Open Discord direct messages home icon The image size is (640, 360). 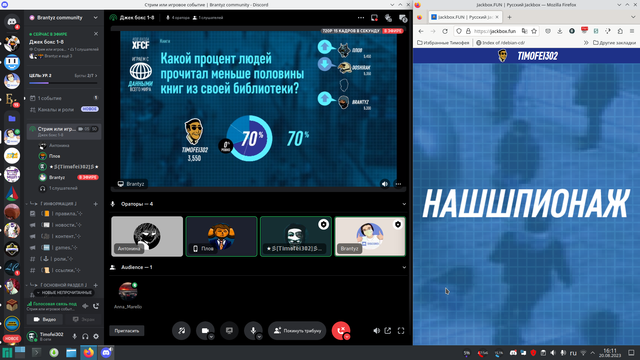(x=12, y=22)
